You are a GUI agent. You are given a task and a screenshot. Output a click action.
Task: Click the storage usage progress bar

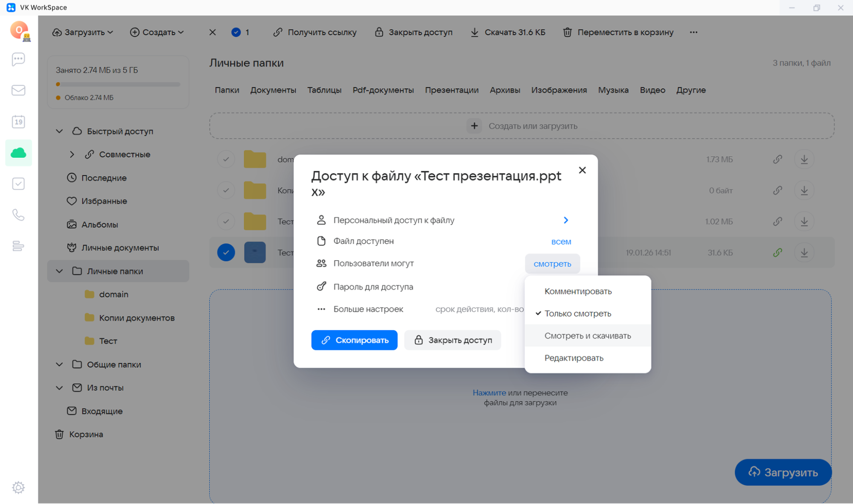(118, 84)
